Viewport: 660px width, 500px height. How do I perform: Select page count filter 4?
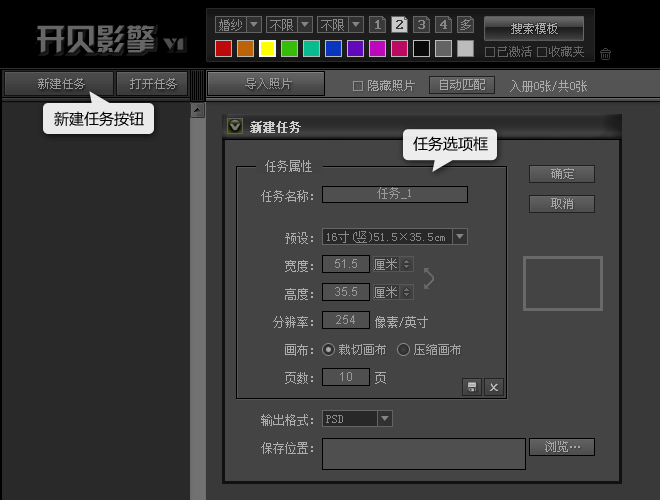(443, 25)
